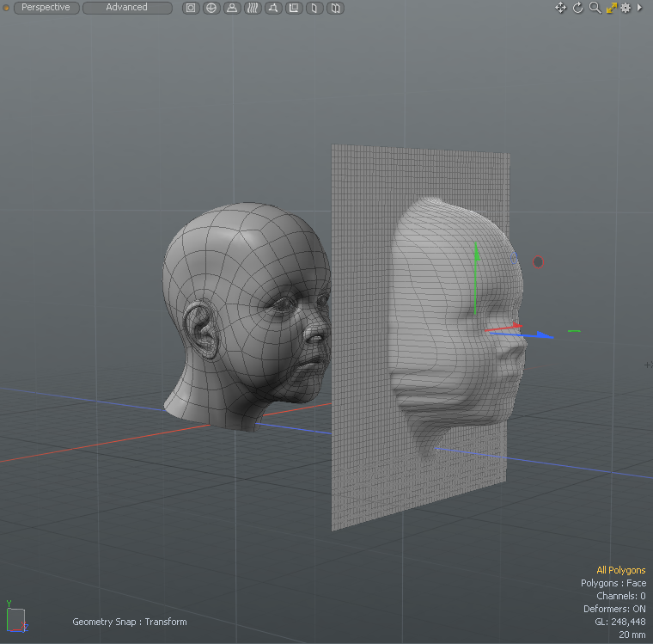Open viewport settings gear icon
The image size is (653, 644).
click(626, 8)
